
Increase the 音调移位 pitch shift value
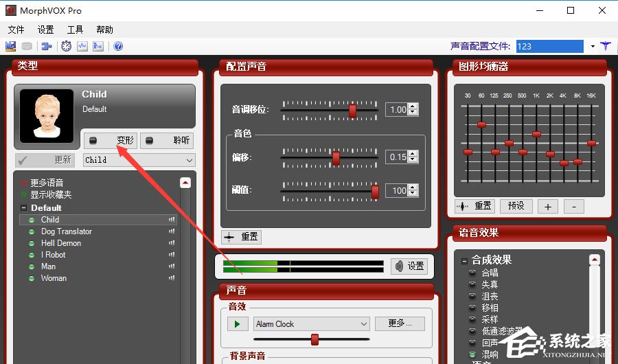413,106
